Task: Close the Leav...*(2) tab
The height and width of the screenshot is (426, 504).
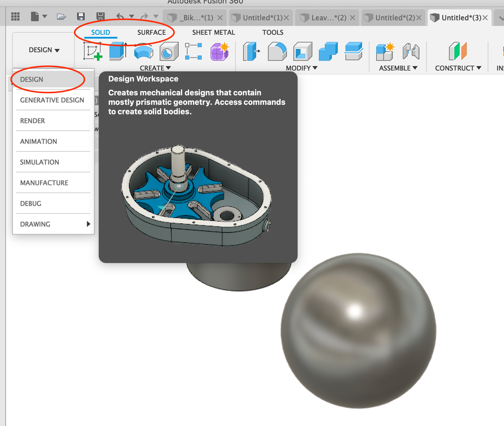Action: [353, 18]
